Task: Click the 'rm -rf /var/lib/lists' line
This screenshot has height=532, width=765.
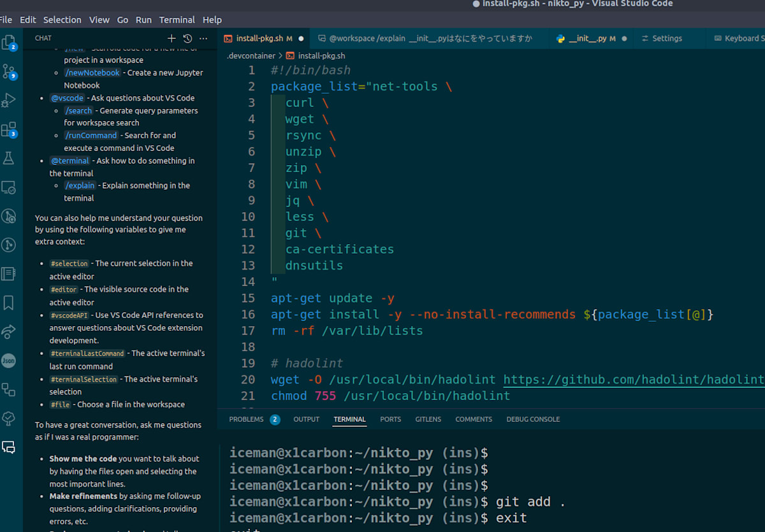Action: tap(347, 331)
